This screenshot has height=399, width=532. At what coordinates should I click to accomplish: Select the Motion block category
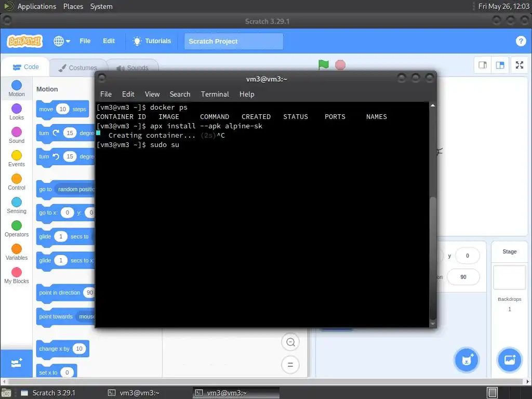[x=16, y=88]
